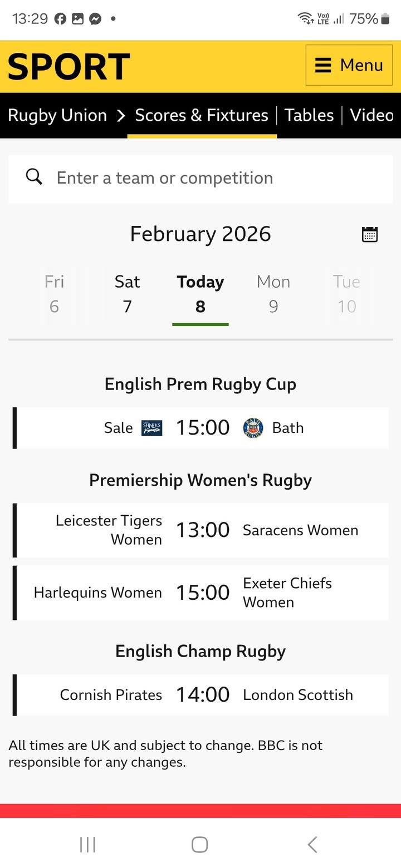Select Saturday 7 in date strip

coord(127,294)
